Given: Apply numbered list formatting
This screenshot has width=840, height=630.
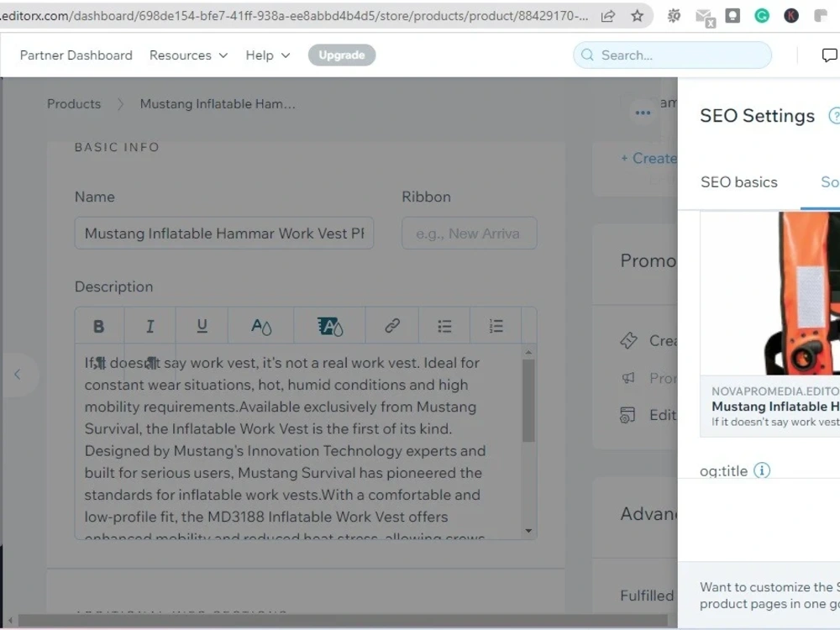Looking at the screenshot, I should (x=496, y=326).
